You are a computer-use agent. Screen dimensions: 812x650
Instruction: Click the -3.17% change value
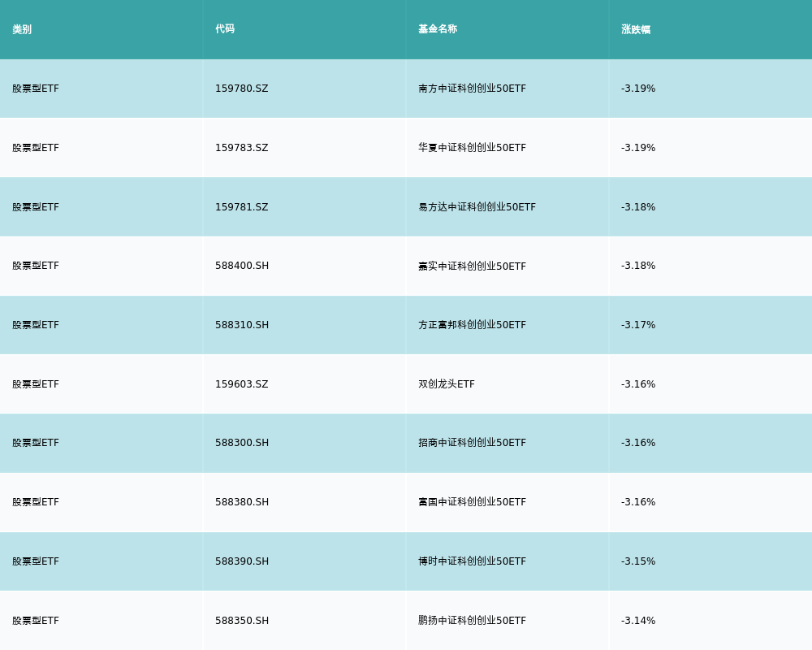coord(638,325)
